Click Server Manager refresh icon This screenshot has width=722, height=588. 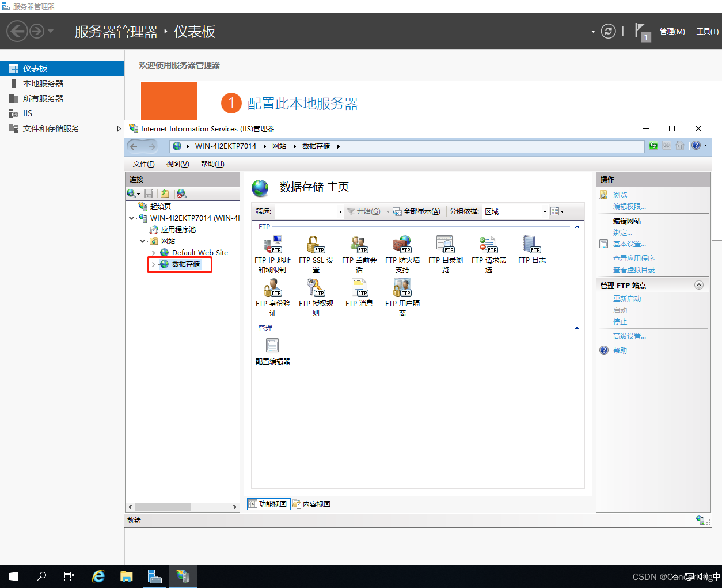(x=608, y=31)
